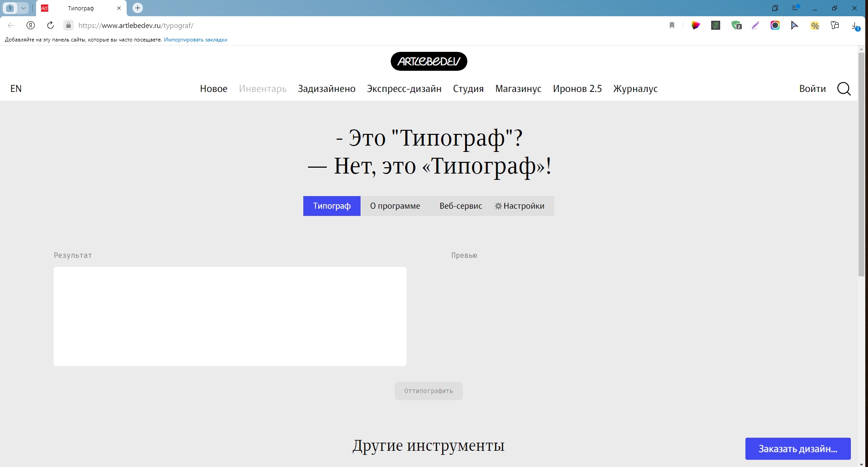868x467 pixels.
Task: Open the Настройки tab
Action: (524, 206)
